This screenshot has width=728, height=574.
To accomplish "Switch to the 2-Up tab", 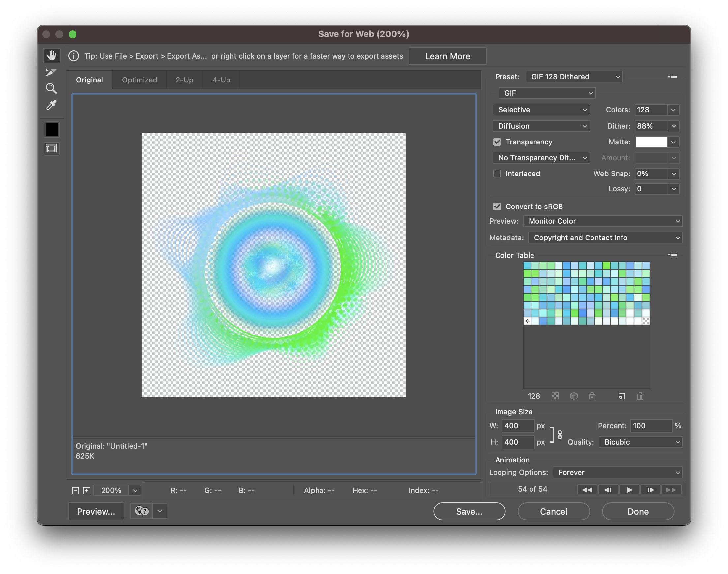I will point(184,80).
